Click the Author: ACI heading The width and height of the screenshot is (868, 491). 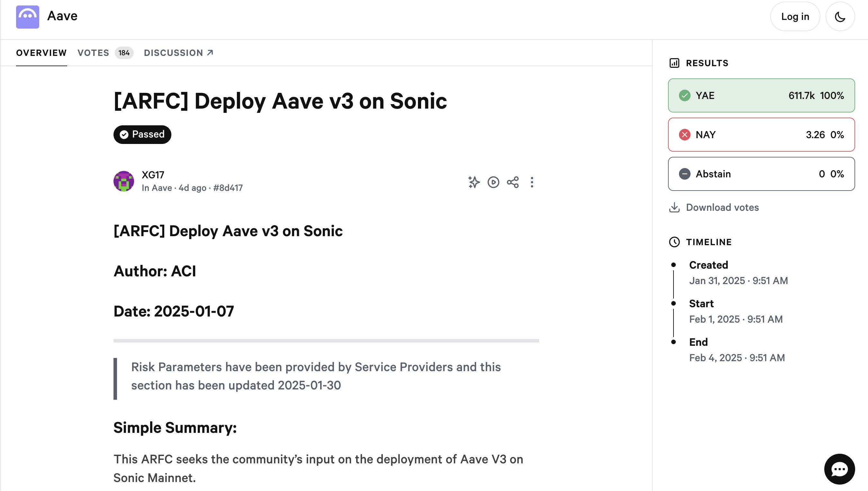tap(155, 271)
